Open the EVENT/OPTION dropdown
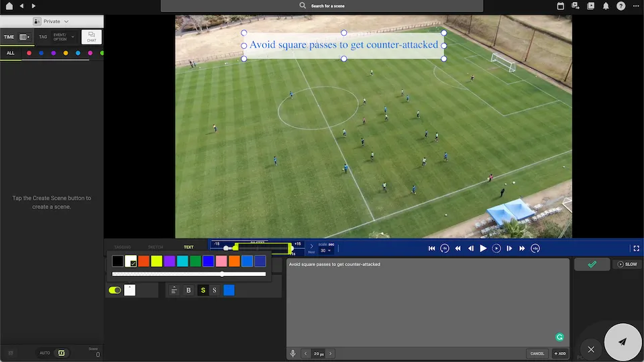 point(64,37)
